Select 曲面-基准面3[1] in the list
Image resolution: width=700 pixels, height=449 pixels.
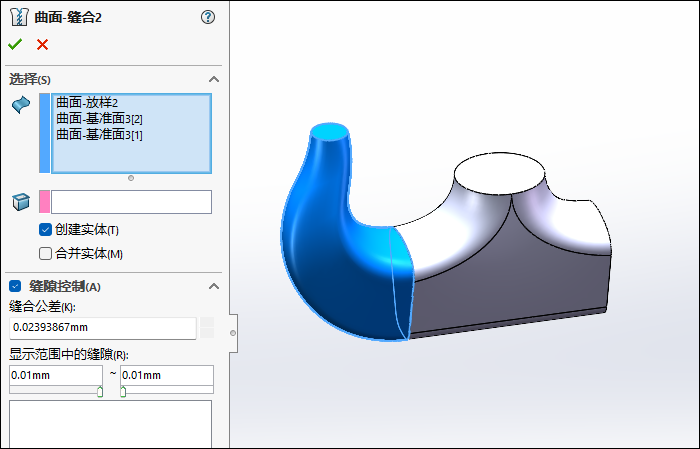tap(99, 134)
